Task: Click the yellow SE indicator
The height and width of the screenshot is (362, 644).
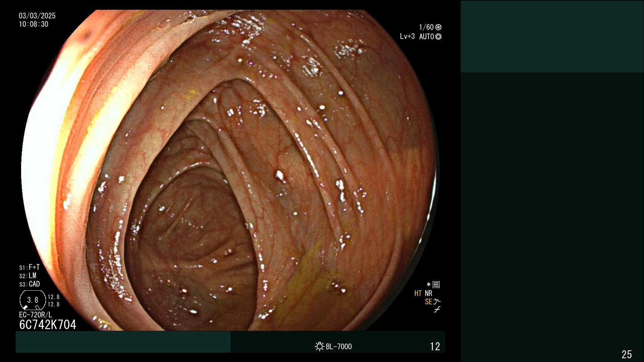Action: pyautogui.click(x=428, y=302)
